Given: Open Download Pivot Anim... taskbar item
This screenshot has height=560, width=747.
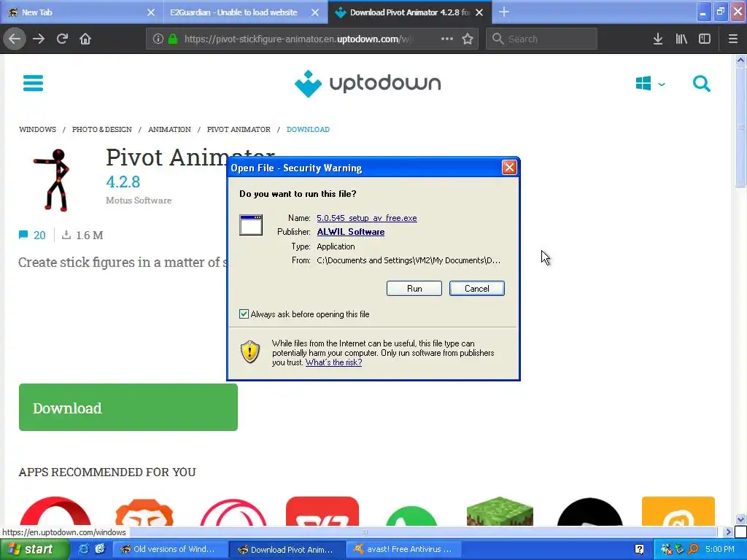Looking at the screenshot, I should pos(286,549).
